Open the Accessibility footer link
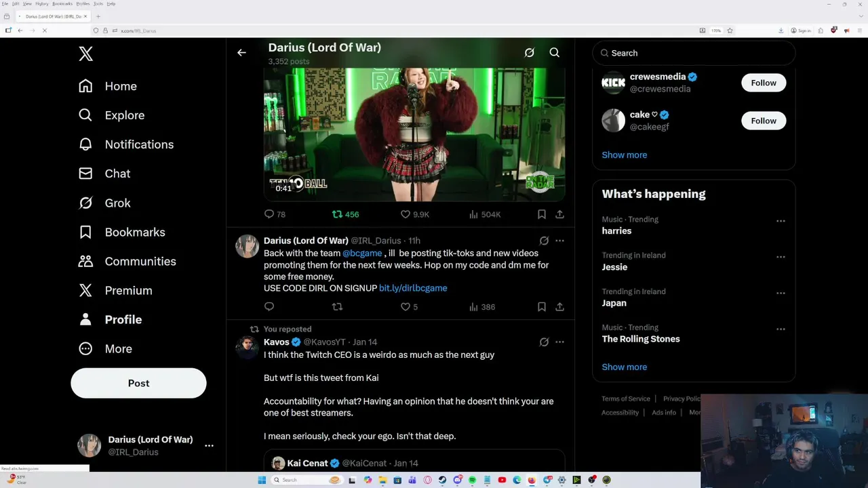 point(620,412)
